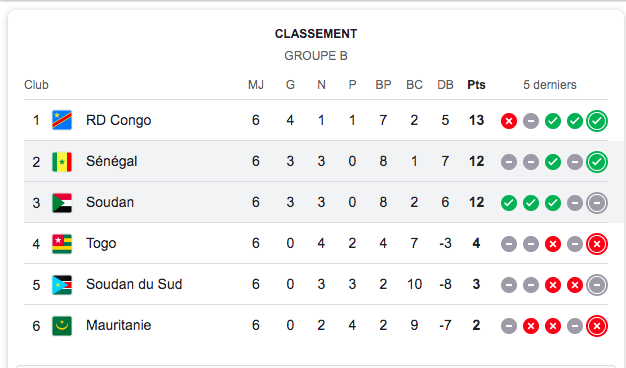Click the 5 derniers column header
This screenshot has height=368, width=626.
[x=550, y=85]
